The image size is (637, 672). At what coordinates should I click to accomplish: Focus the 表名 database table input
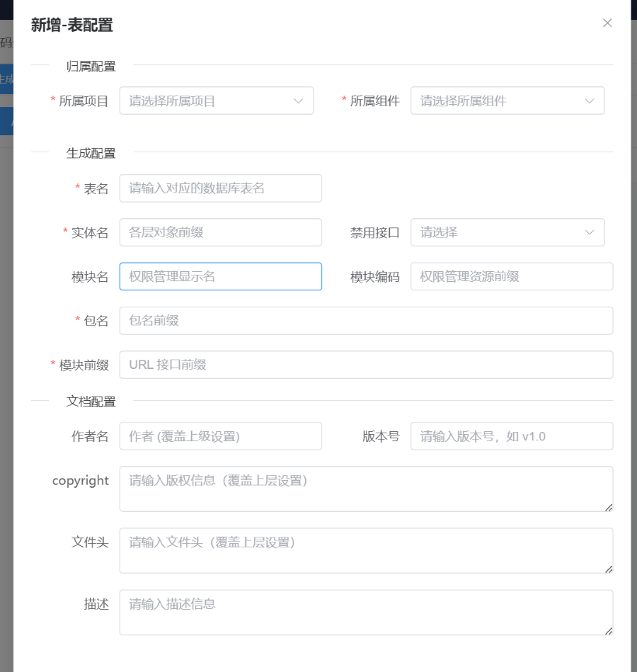point(220,188)
